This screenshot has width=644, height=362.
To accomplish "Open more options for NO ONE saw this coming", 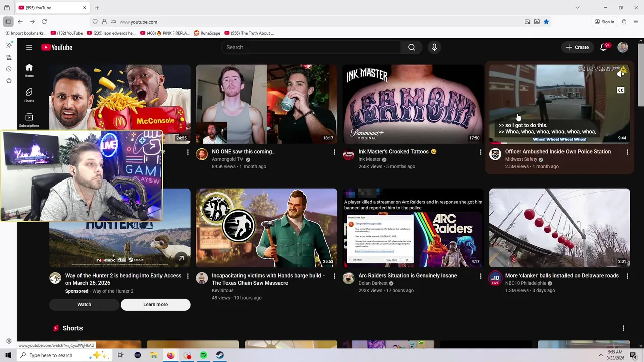I will (x=334, y=152).
